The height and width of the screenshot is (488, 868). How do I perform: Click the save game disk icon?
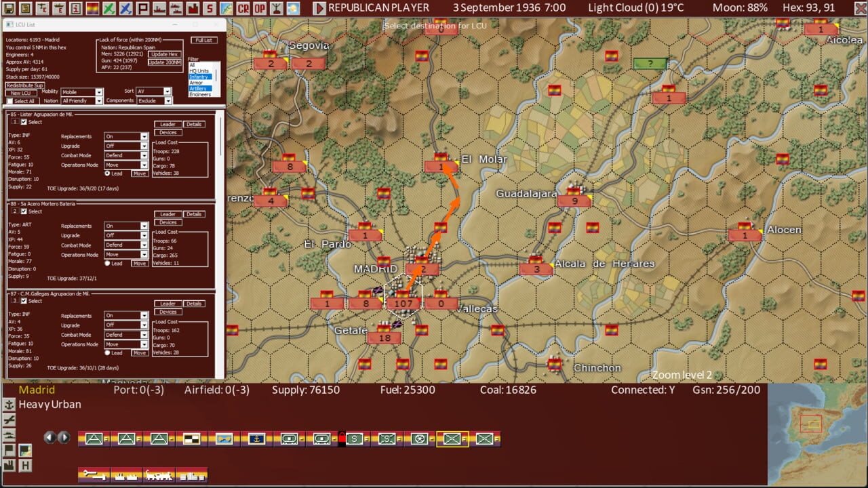pyautogui.click(x=9, y=9)
